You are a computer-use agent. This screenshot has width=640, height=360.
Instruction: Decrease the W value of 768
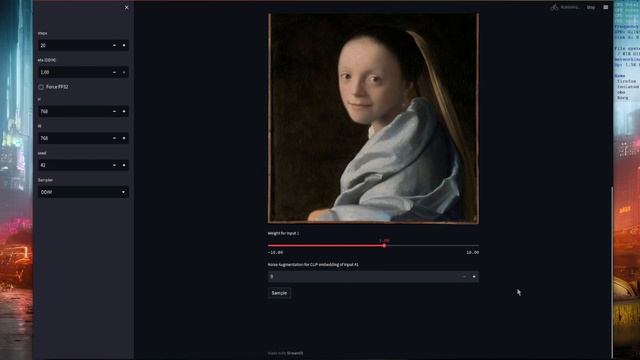click(x=114, y=138)
